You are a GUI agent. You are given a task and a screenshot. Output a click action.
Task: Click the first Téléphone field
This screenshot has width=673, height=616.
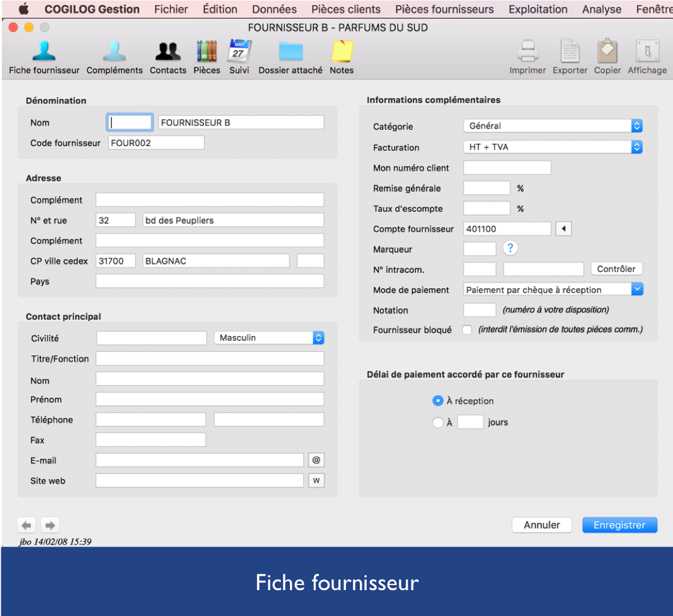(151, 419)
